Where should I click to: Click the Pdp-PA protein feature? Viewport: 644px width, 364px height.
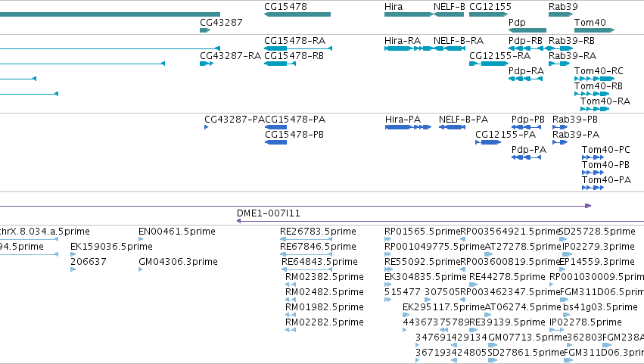pyautogui.click(x=526, y=157)
